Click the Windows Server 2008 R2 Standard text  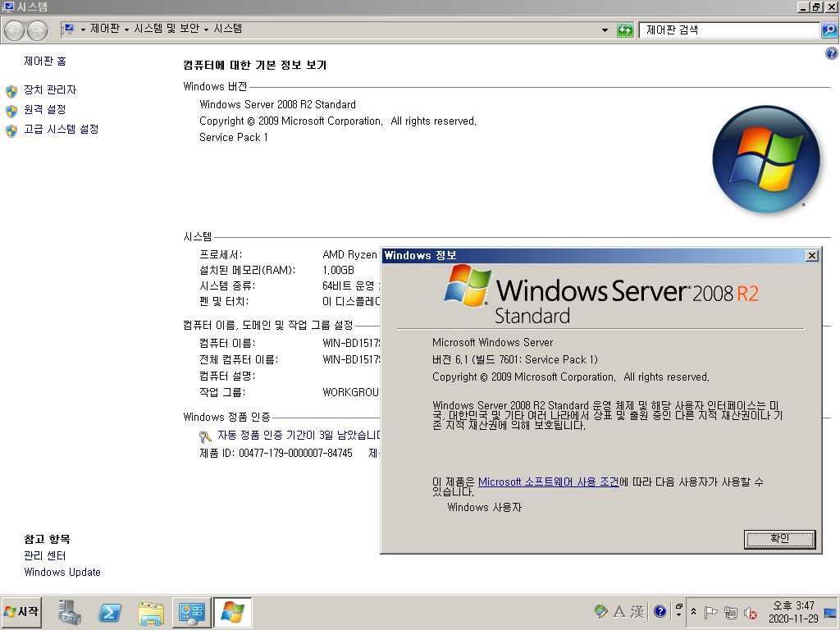277,104
